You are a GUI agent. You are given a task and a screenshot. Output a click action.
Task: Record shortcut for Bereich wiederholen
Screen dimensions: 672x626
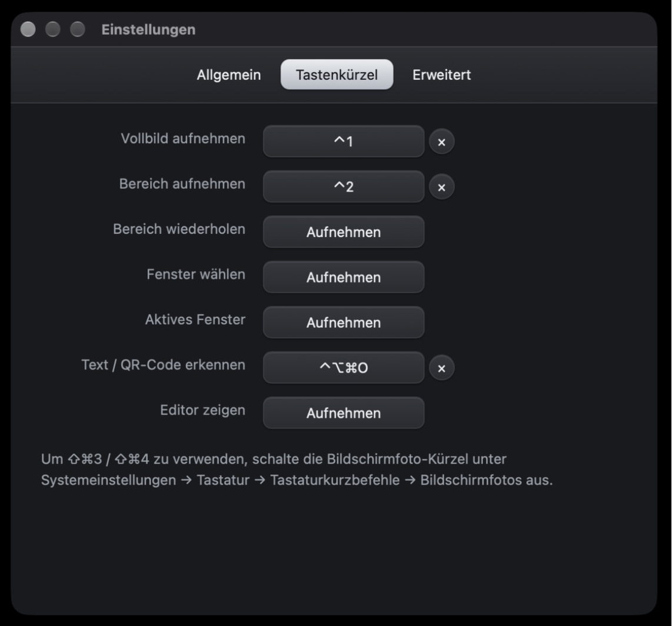344,232
